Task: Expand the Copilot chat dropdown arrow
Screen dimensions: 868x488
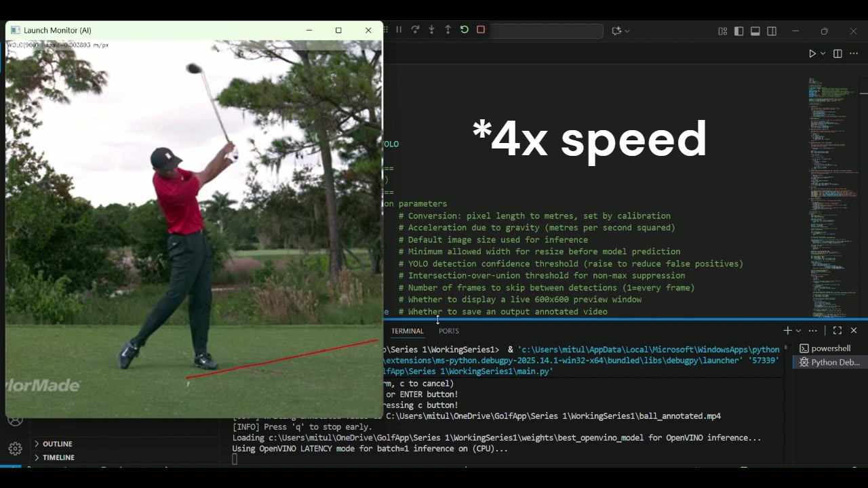Action: point(627,31)
